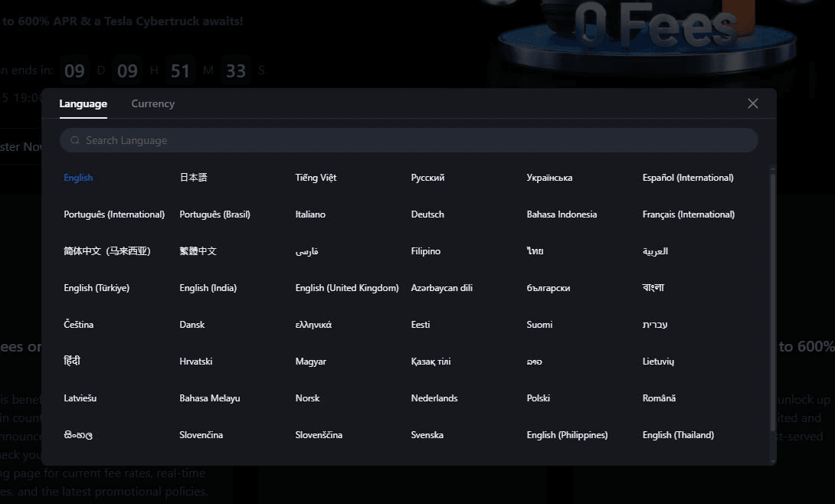Select Deutsch language
835x504 pixels.
point(427,214)
